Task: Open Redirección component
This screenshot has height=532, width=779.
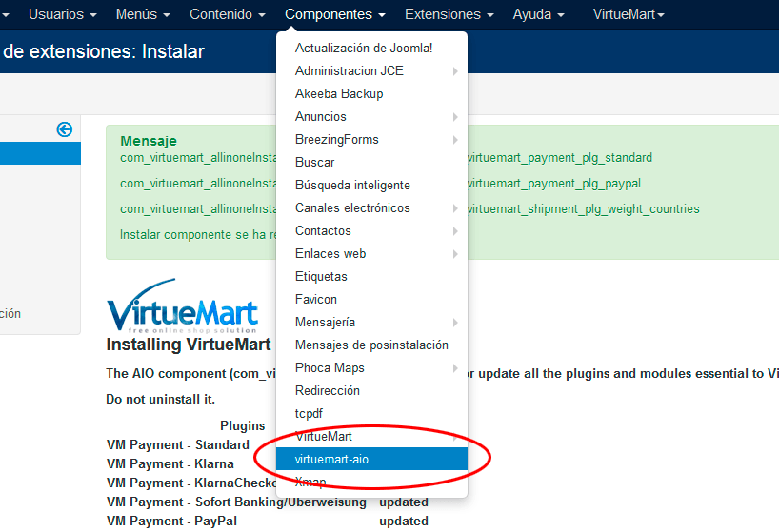Action: (371, 390)
